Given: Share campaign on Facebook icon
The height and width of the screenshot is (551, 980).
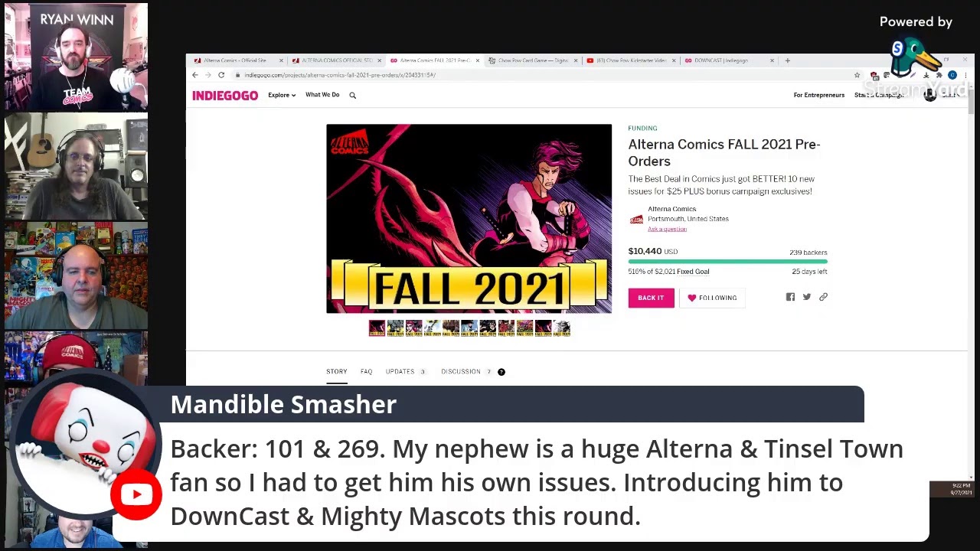Looking at the screenshot, I should click(790, 297).
